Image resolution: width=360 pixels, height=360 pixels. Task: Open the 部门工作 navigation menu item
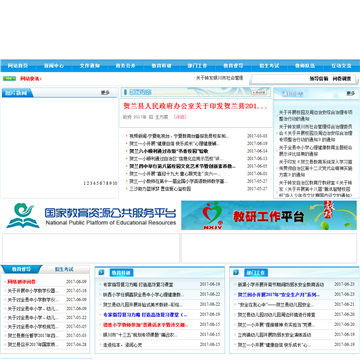point(197,66)
